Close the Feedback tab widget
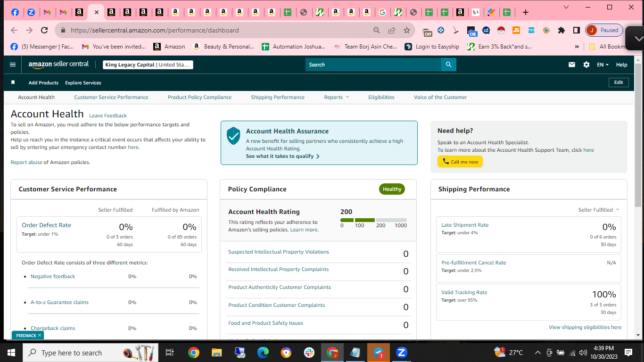 pyautogui.click(x=40, y=335)
